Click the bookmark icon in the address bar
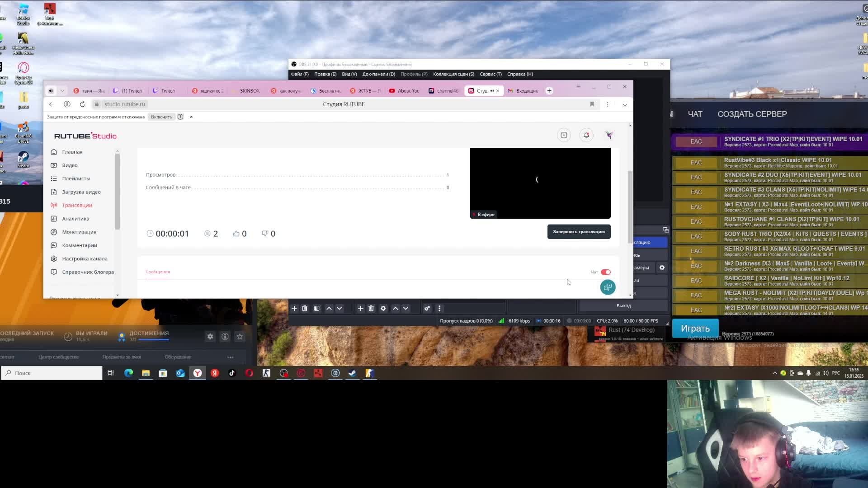The width and height of the screenshot is (868, 488). pyautogui.click(x=592, y=104)
